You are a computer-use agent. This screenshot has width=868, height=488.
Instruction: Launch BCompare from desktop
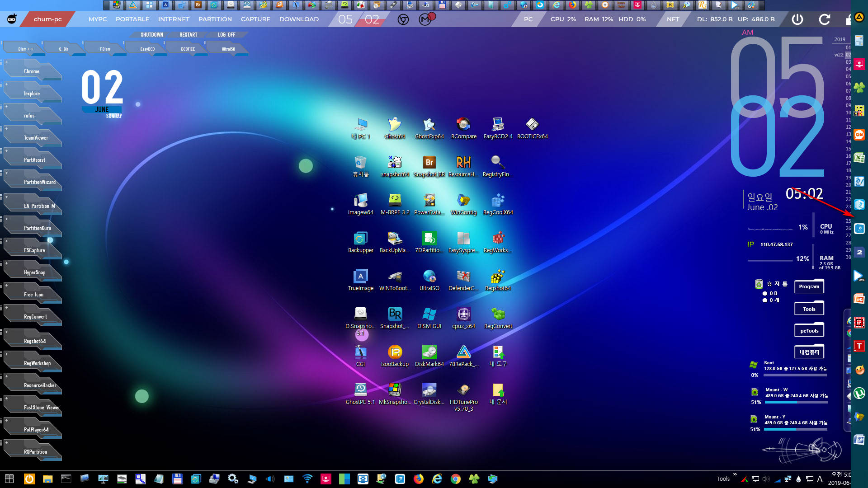(463, 128)
